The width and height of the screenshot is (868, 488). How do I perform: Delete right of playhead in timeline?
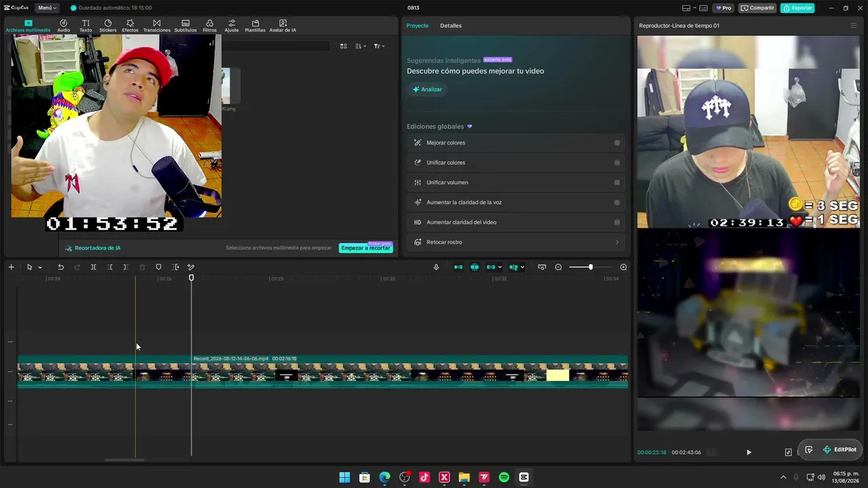pyautogui.click(x=125, y=267)
